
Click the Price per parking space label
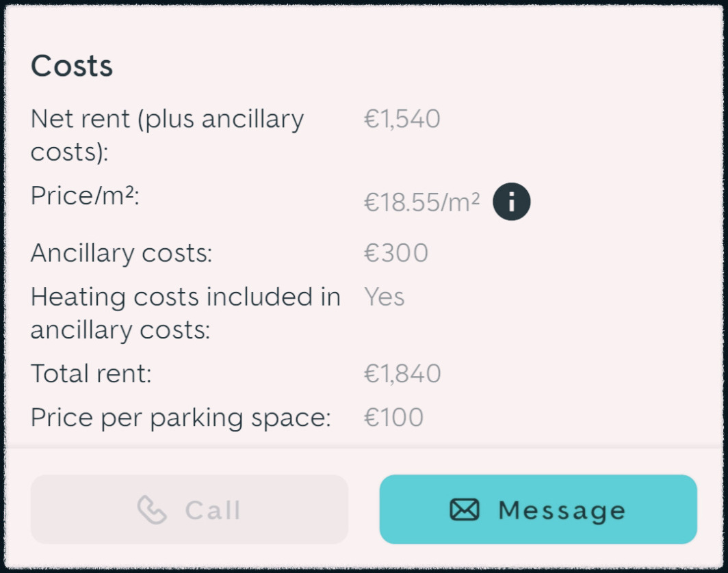181,418
